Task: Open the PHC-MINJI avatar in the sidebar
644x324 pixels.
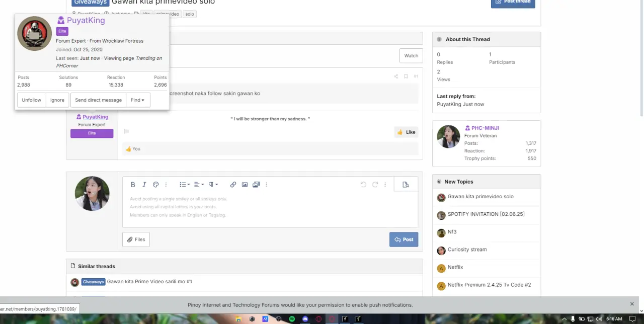Action: click(448, 137)
